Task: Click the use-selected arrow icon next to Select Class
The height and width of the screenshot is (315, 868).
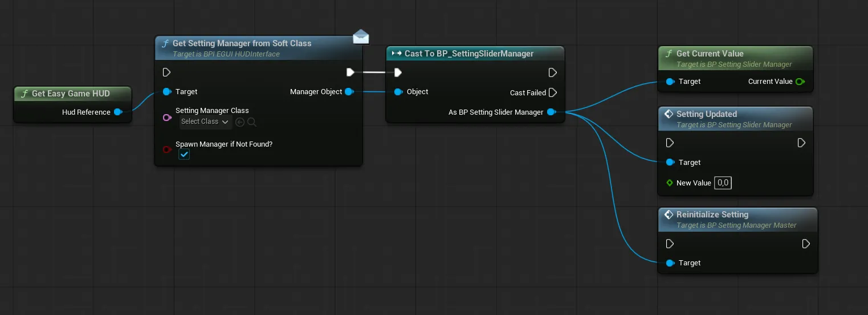Action: coord(240,122)
